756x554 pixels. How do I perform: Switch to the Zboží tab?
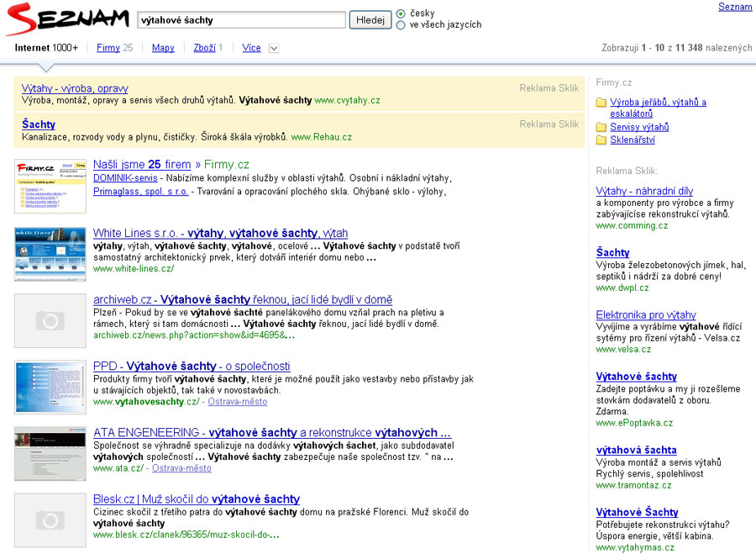tap(204, 48)
